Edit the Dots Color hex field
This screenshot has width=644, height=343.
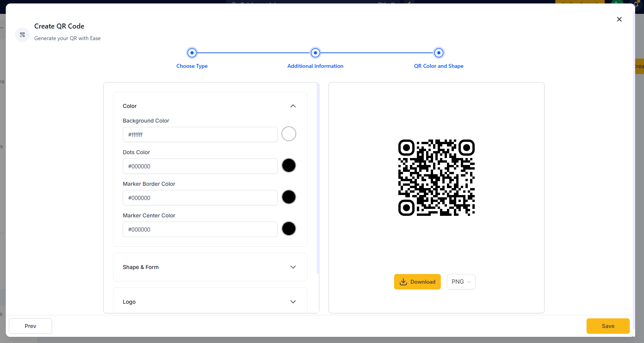point(200,166)
